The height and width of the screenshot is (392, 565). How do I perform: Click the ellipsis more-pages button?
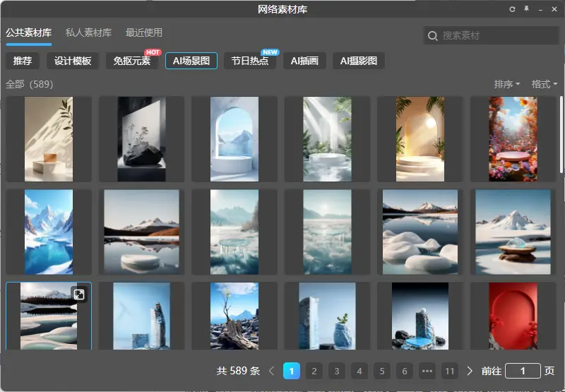tap(427, 371)
